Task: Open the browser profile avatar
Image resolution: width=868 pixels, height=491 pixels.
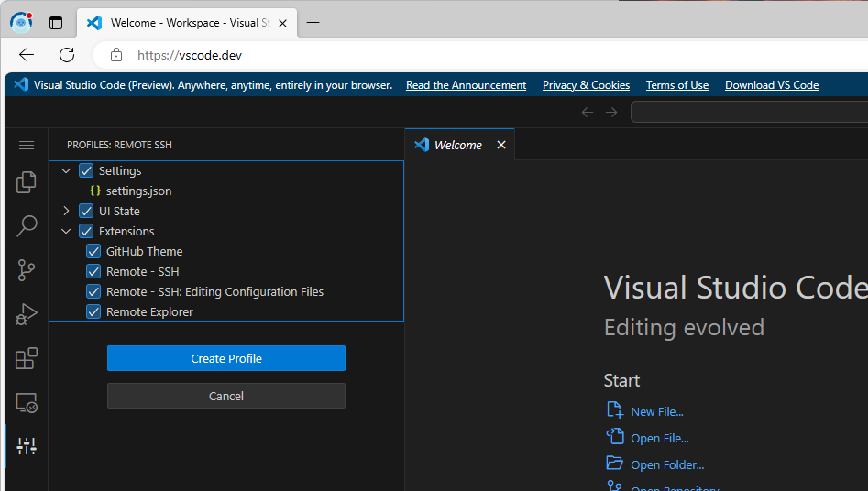Action: (21, 22)
